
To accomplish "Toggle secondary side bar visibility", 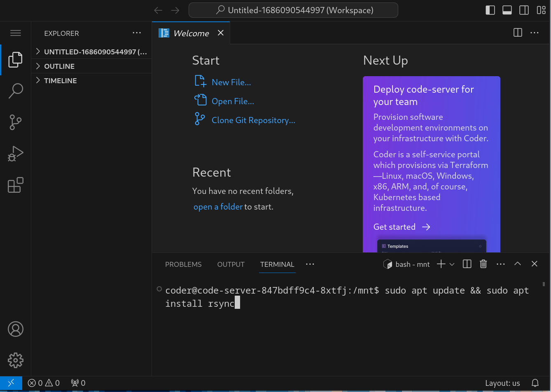I will [x=524, y=10].
